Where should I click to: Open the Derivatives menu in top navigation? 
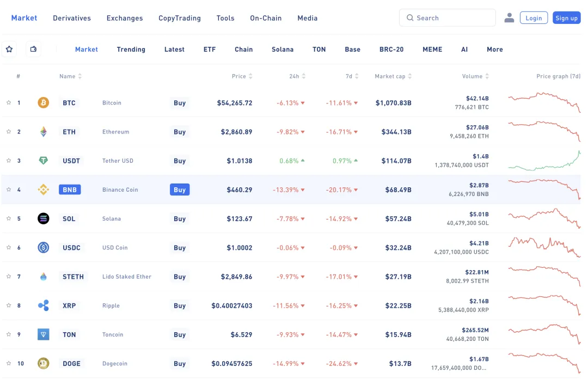[72, 18]
